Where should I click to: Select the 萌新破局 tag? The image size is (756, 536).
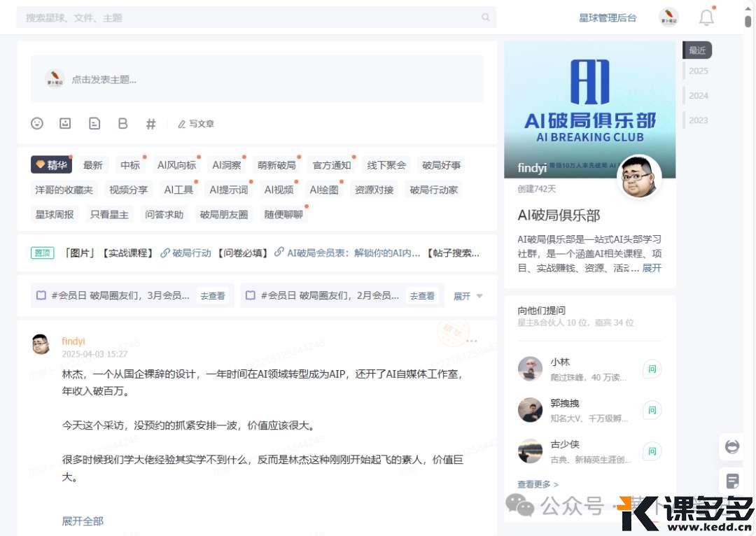point(276,165)
